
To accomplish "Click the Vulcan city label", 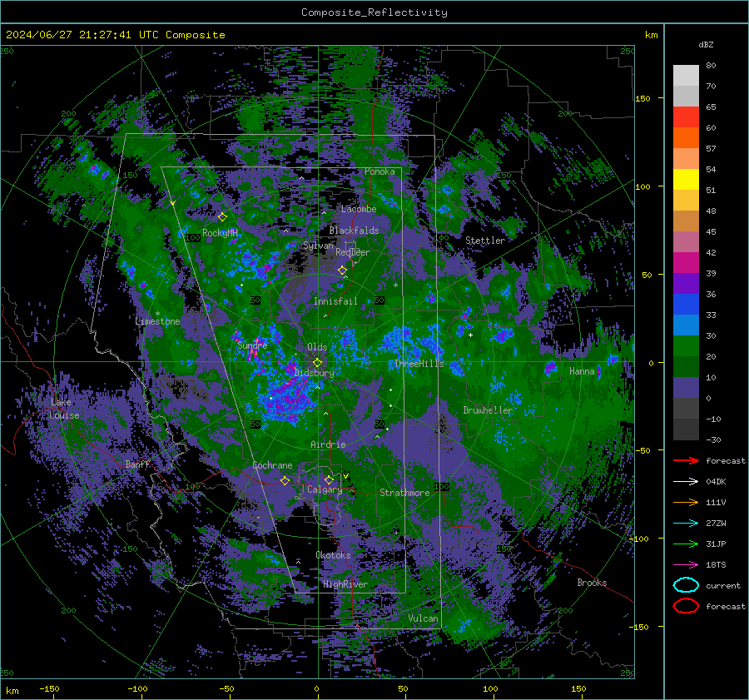I will pos(424,618).
